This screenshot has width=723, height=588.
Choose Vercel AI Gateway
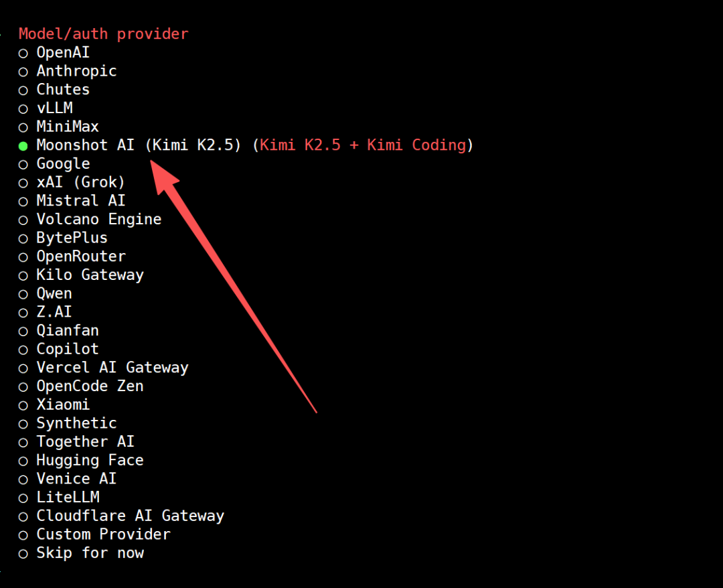click(x=23, y=368)
